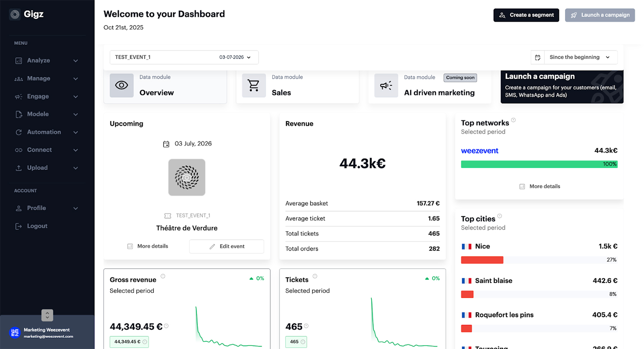Screen dimensions: 644x349
Task: Expand the Analyze menu section
Action: pyautogui.click(x=46, y=61)
